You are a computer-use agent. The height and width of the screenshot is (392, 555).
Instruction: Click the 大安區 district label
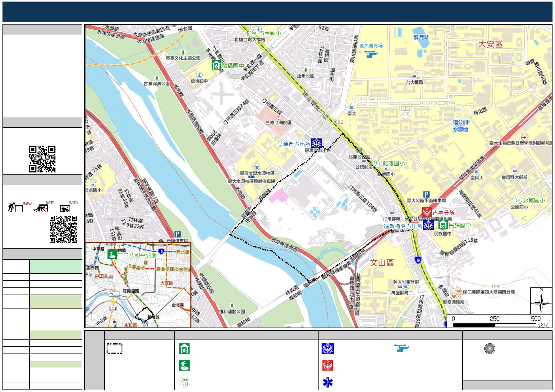(490, 44)
